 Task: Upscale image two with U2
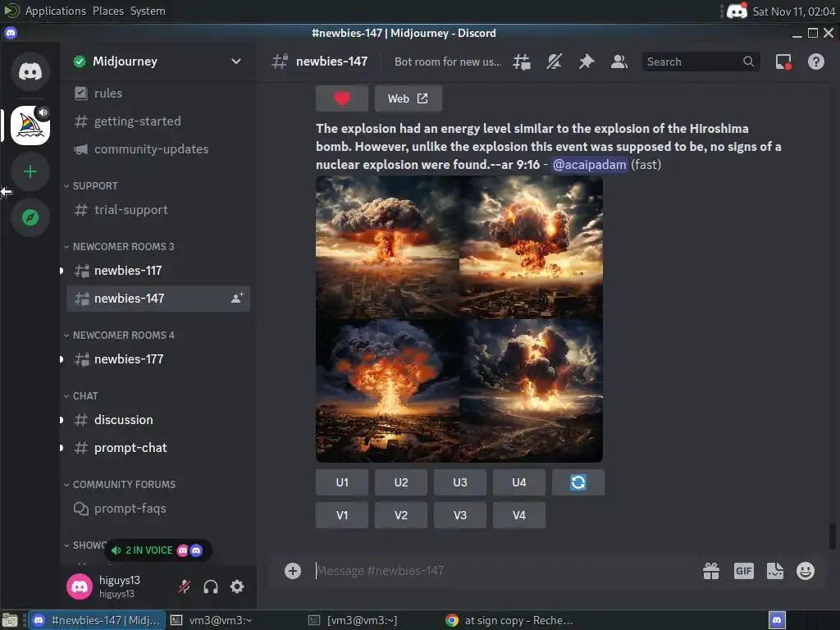pos(400,482)
